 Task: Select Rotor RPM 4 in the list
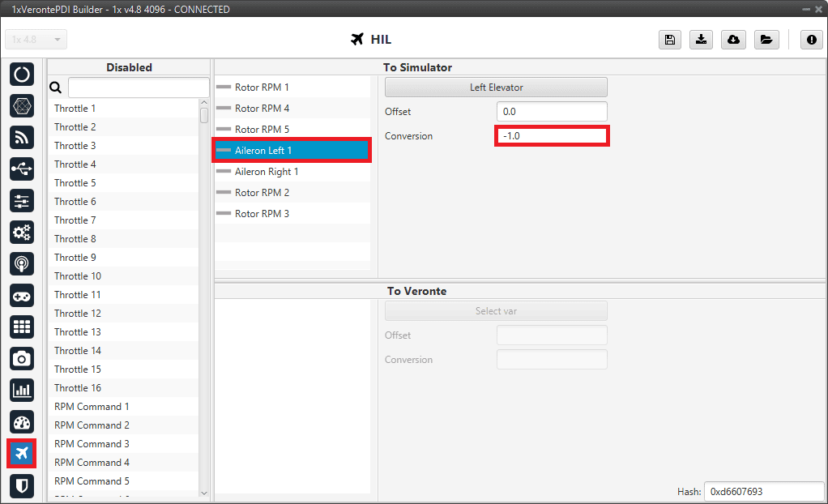262,109
